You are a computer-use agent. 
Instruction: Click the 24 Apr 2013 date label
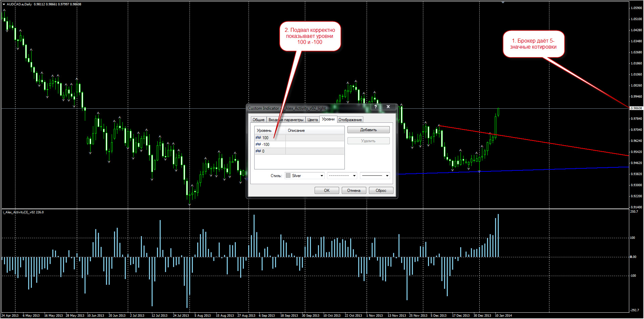(x=10, y=316)
